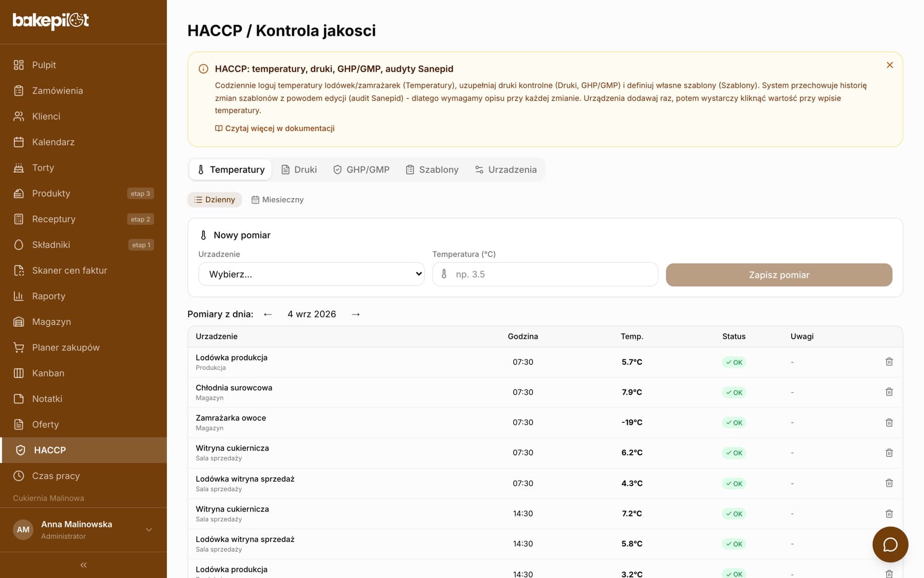Open Pulpit dashboard in sidebar
The height and width of the screenshot is (578, 924).
click(83, 65)
